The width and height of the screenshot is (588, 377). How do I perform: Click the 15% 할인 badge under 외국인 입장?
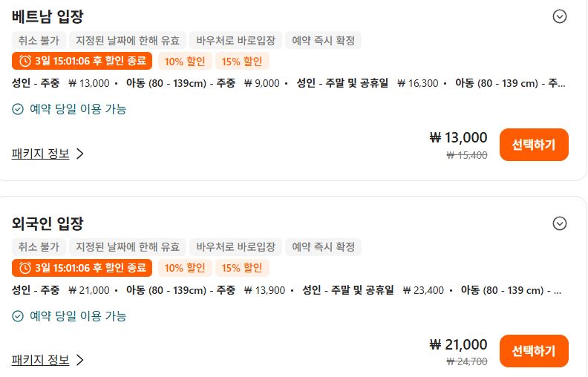click(x=242, y=268)
